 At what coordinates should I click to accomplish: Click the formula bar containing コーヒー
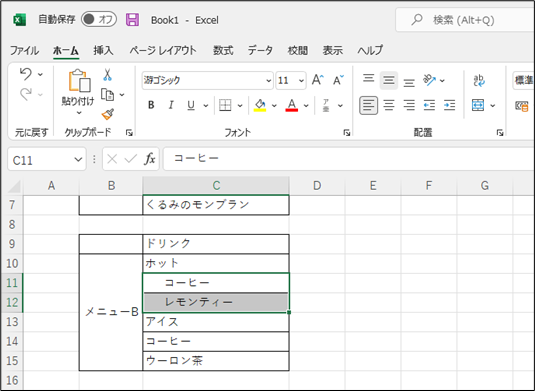349,159
